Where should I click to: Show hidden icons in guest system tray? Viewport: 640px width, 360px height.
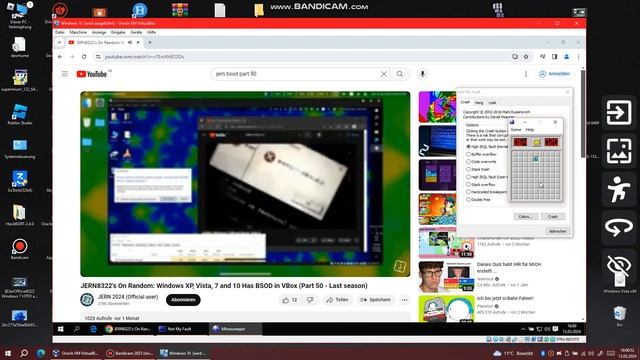[x=523, y=329]
